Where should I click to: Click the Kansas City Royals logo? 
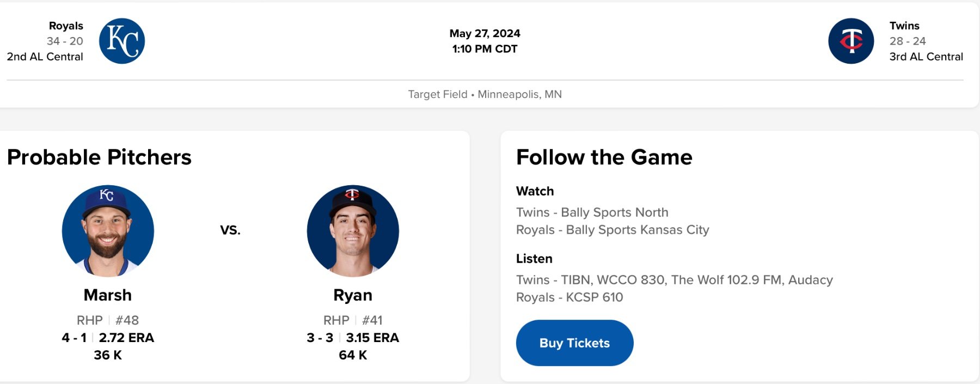point(122,41)
